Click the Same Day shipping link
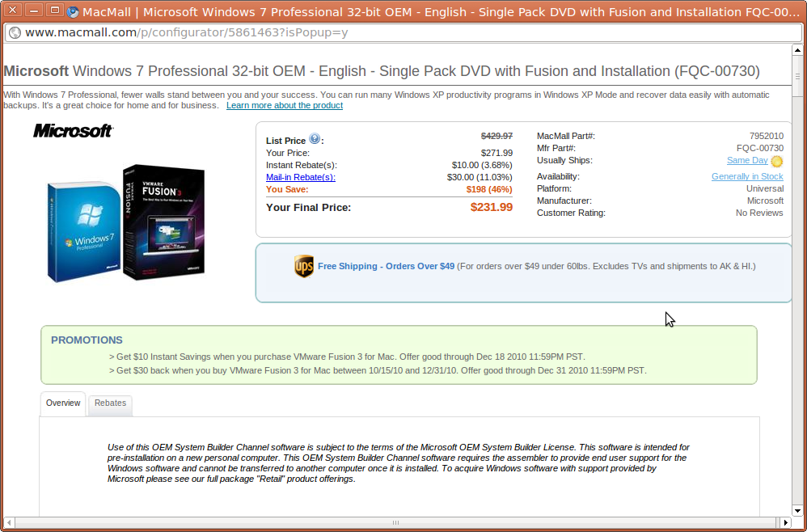807x532 pixels. pyautogui.click(x=747, y=161)
